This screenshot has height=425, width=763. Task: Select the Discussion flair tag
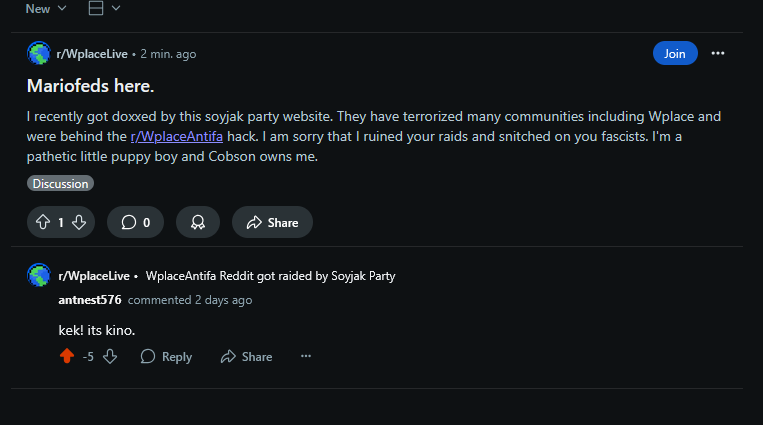click(x=60, y=183)
